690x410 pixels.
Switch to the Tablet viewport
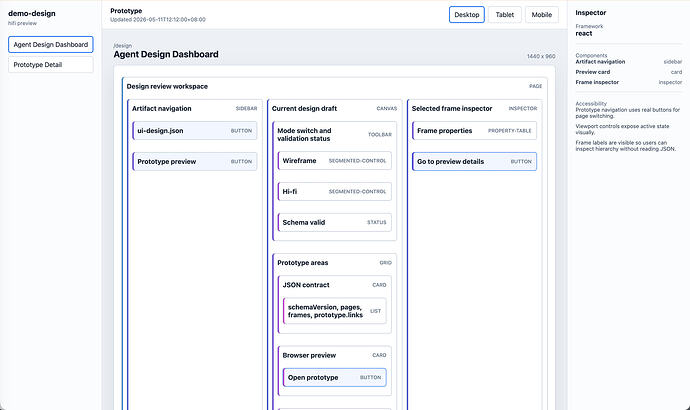click(x=504, y=15)
